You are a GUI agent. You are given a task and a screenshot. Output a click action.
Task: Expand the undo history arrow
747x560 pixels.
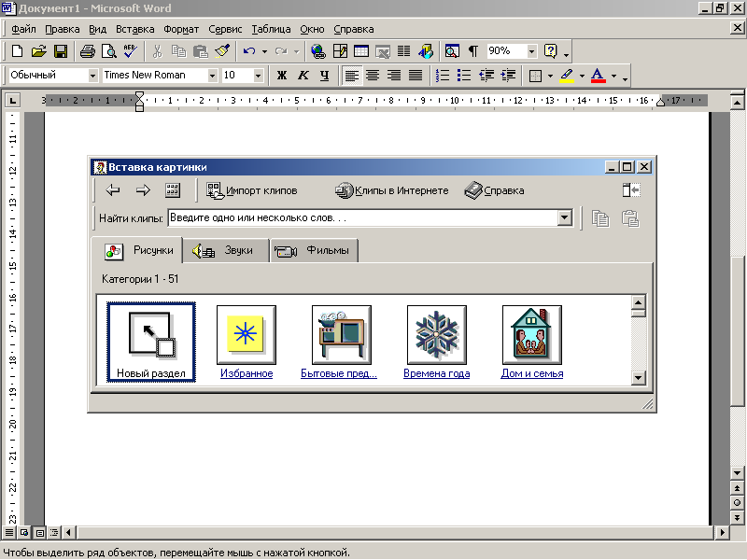(x=264, y=51)
